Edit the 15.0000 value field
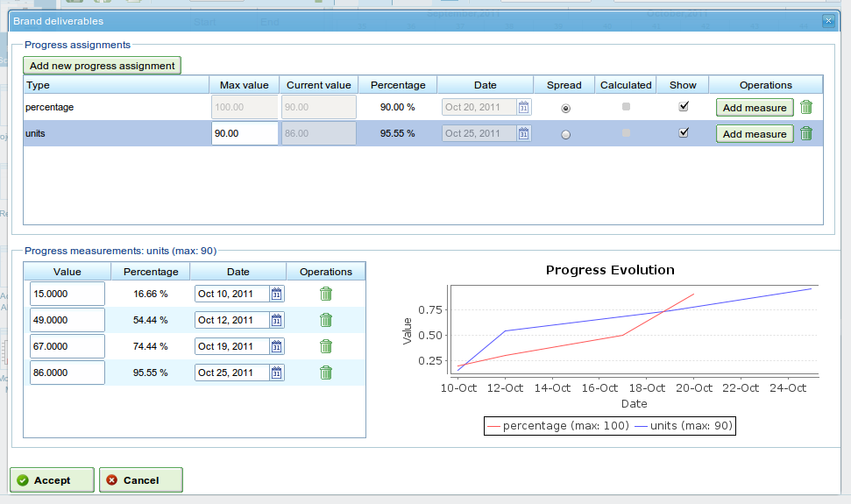 point(67,294)
